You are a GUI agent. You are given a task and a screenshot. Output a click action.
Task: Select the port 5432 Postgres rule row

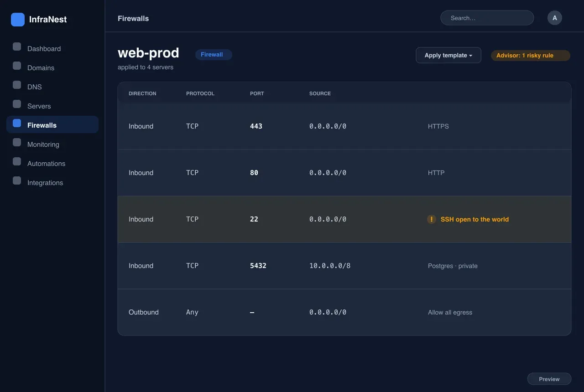344,266
